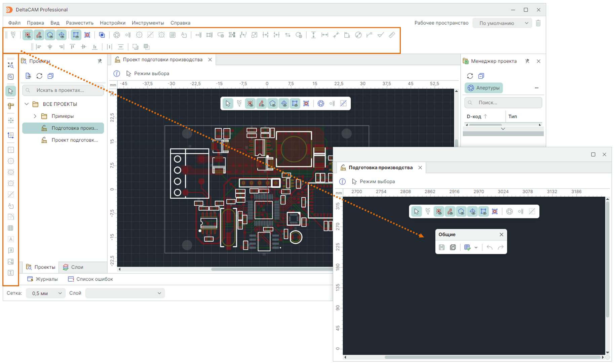
Task: Click the Save All icon in Общие panel
Action: (453, 247)
